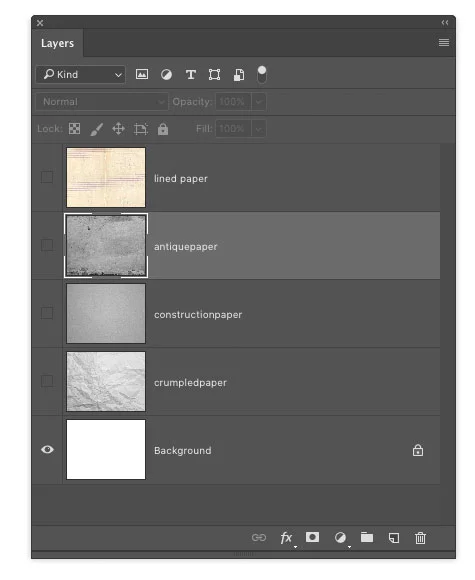The image size is (475, 580).
Task: Hide the Background layer eye icon
Action: 47,449
